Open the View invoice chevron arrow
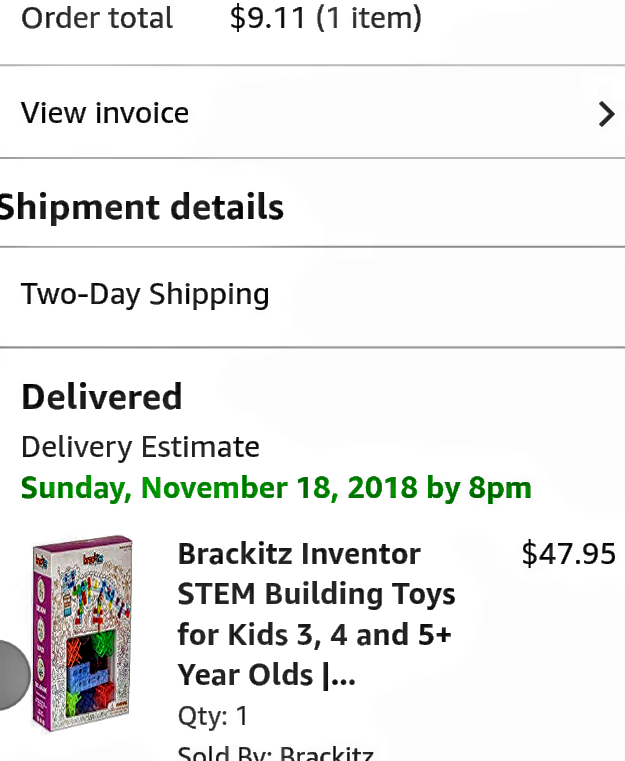The height and width of the screenshot is (761, 625). click(605, 114)
